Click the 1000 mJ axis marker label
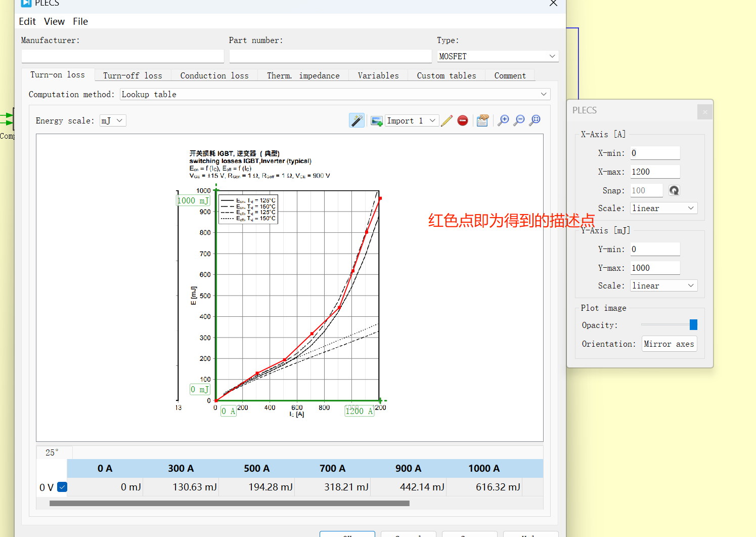This screenshot has height=537, width=756. (193, 200)
